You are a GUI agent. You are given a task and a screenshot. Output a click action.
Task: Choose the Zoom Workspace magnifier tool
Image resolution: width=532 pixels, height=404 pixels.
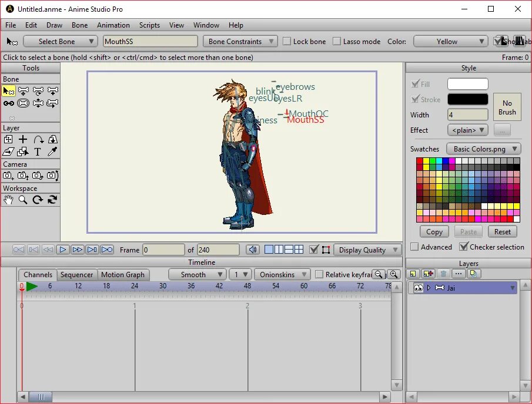click(x=23, y=200)
